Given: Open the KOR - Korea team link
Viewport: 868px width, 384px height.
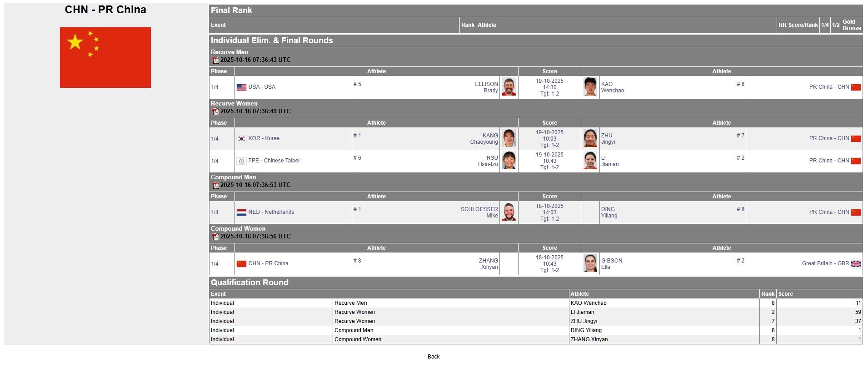Looking at the screenshot, I should 264,138.
